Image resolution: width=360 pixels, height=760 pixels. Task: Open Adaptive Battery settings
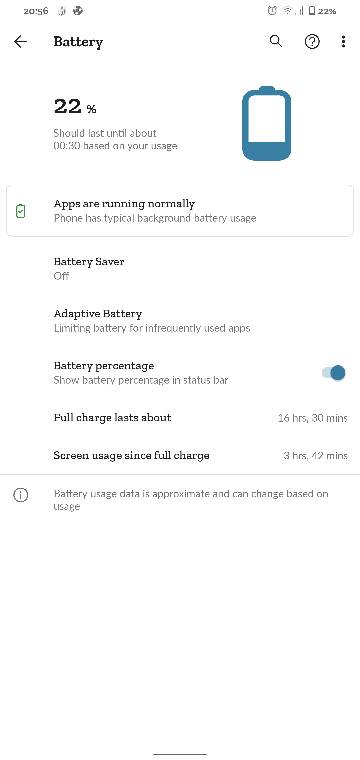point(180,321)
